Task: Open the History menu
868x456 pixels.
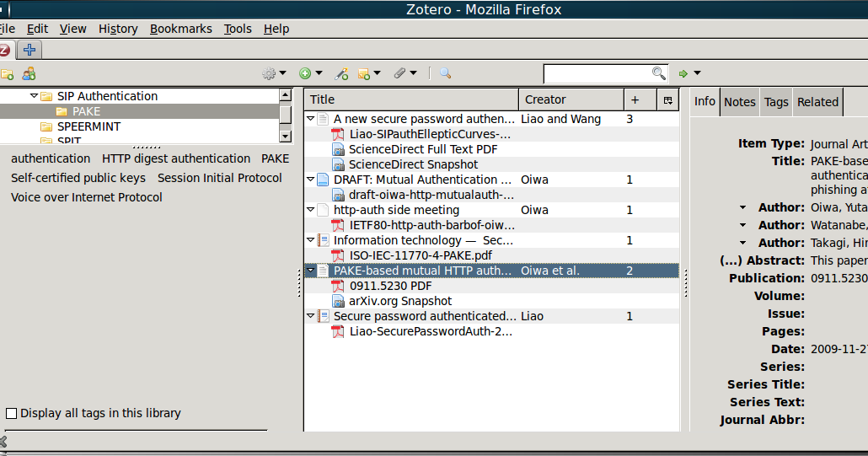Action: coord(118,29)
